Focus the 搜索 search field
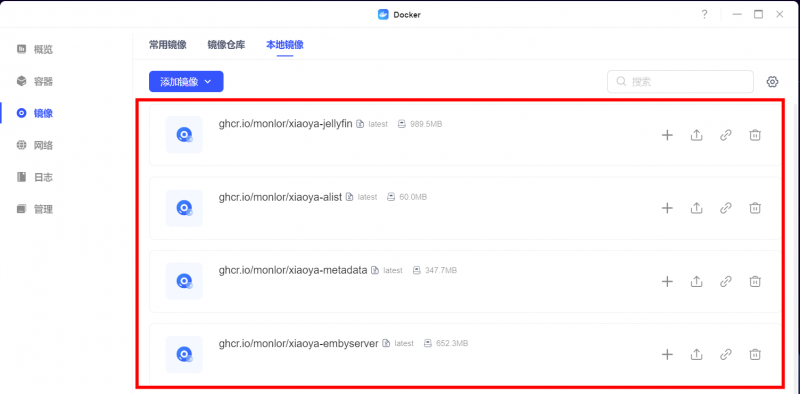This screenshot has height=394, width=800. (680, 82)
